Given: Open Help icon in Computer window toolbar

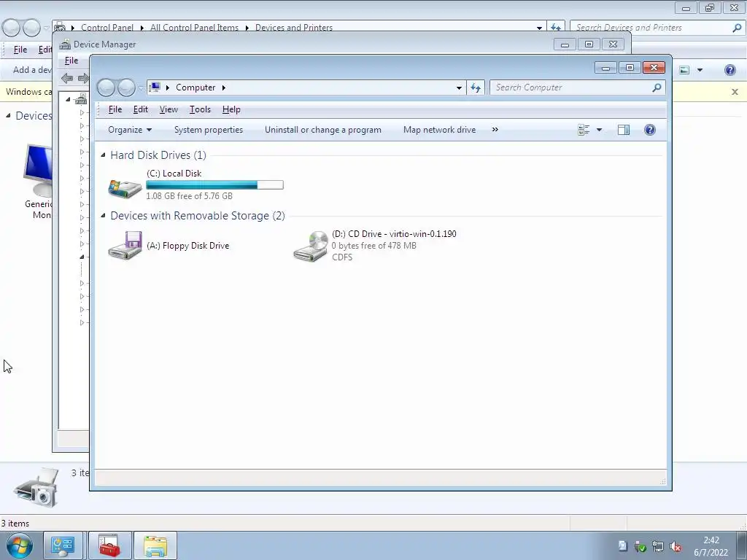Looking at the screenshot, I should [x=649, y=130].
